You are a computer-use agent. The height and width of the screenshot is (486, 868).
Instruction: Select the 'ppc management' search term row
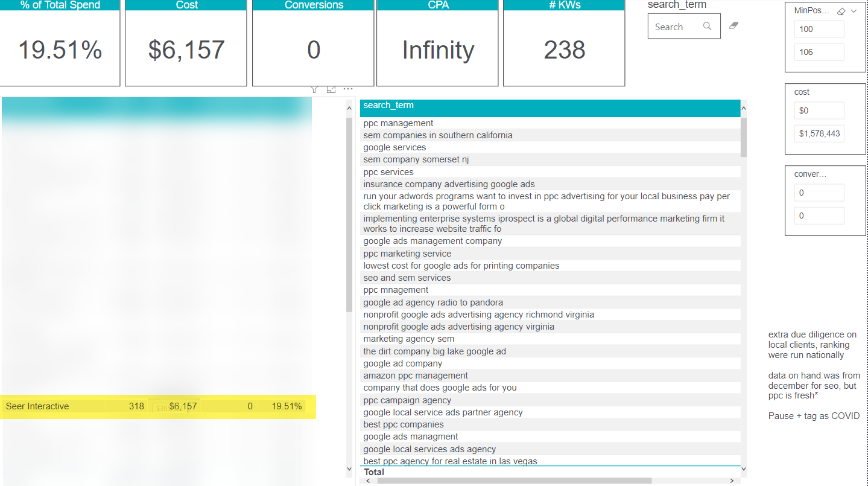click(x=398, y=123)
